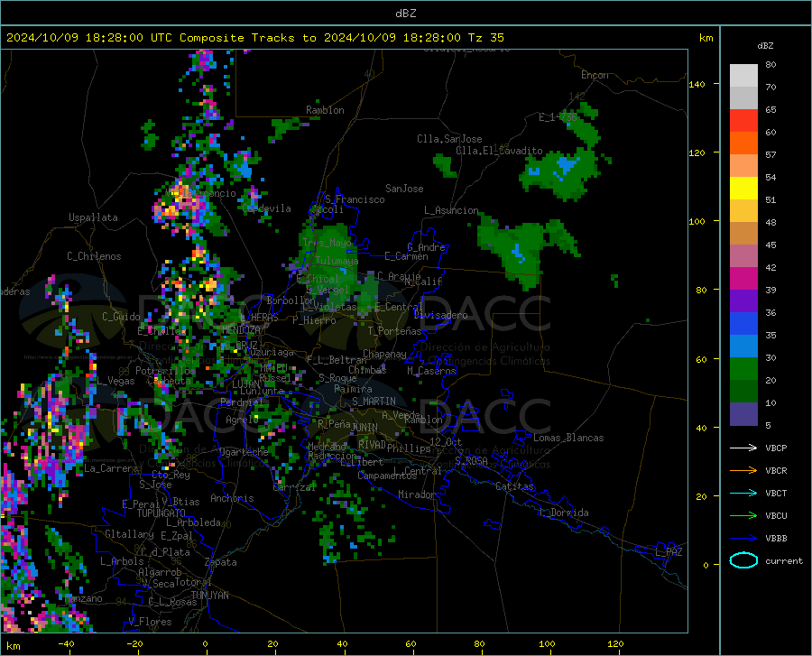
Task: Pick the light gray swatch below 80
Action: (x=743, y=76)
